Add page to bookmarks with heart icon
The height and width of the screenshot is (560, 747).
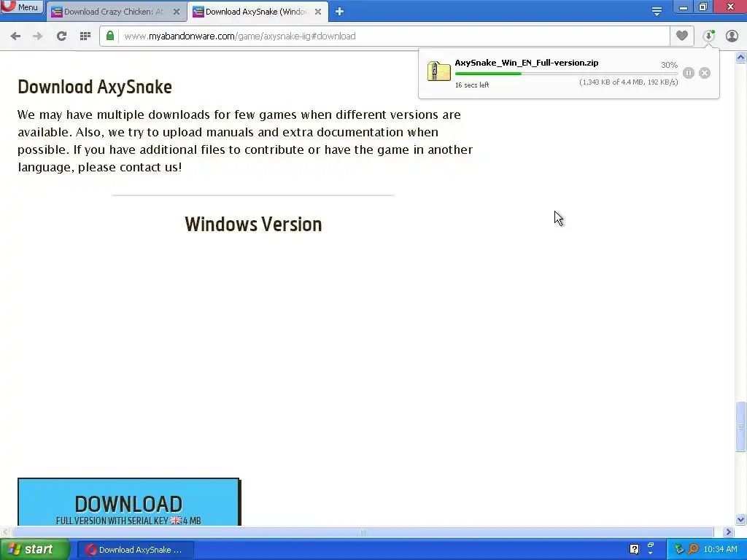pos(682,36)
